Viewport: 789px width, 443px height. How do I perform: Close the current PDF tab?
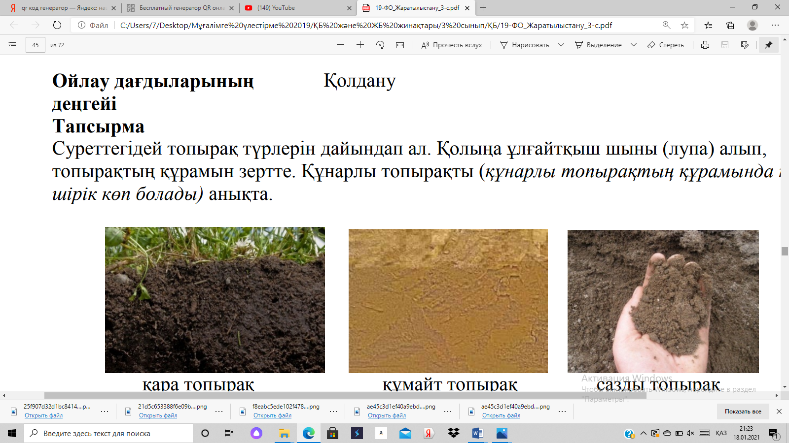click(467, 8)
